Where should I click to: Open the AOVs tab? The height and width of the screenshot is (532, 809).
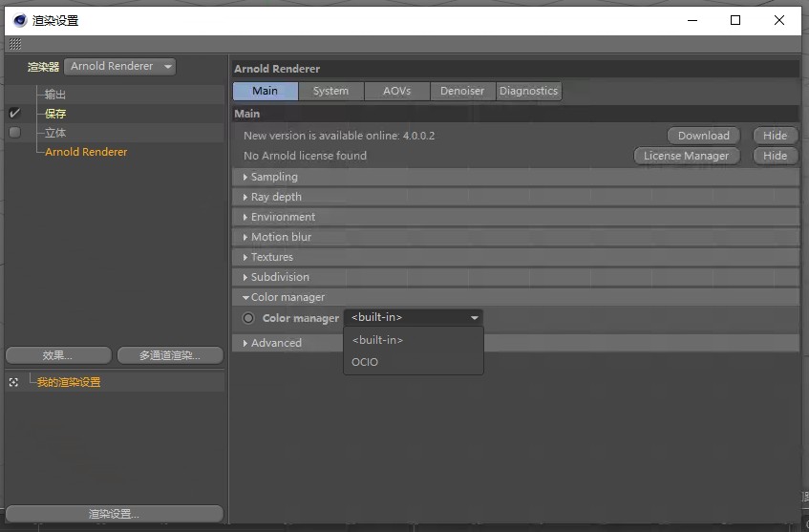point(396,91)
